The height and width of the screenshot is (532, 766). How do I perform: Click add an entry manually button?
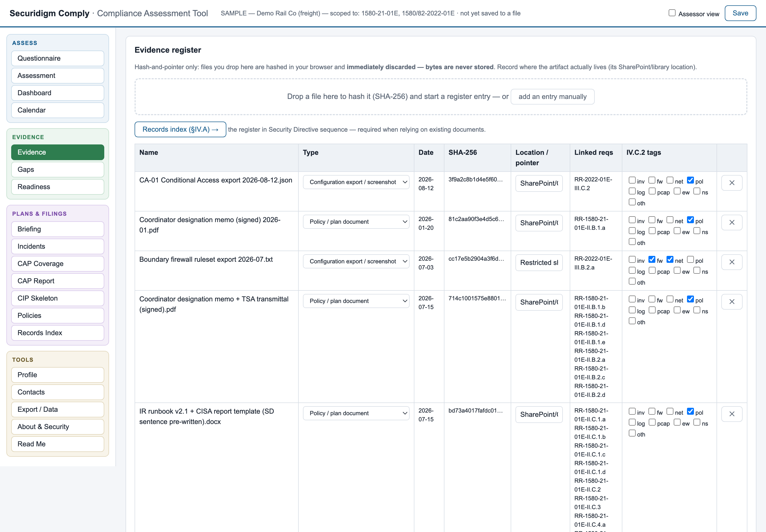click(552, 97)
